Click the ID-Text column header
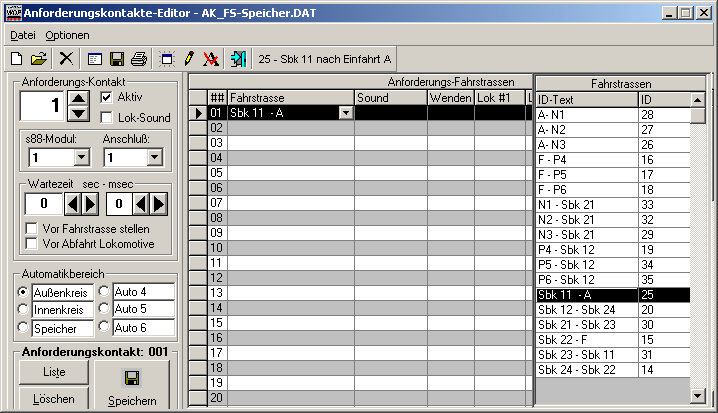This screenshot has height=413, width=718. point(587,99)
